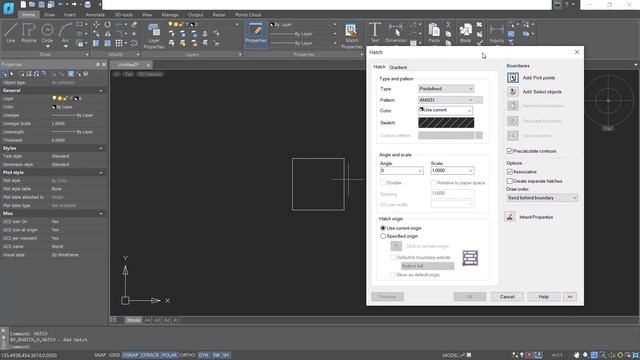Click the New file icon in quick access
640x360 pixels.
[23, 4]
